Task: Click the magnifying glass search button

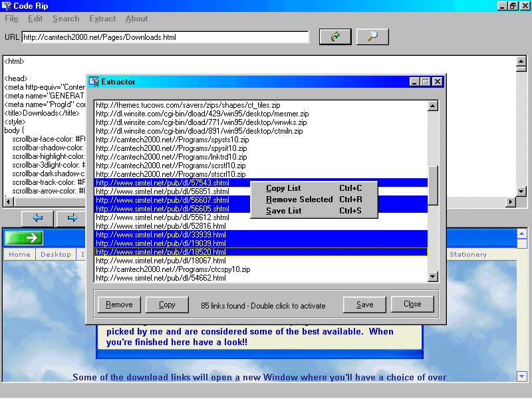Action: [x=372, y=37]
